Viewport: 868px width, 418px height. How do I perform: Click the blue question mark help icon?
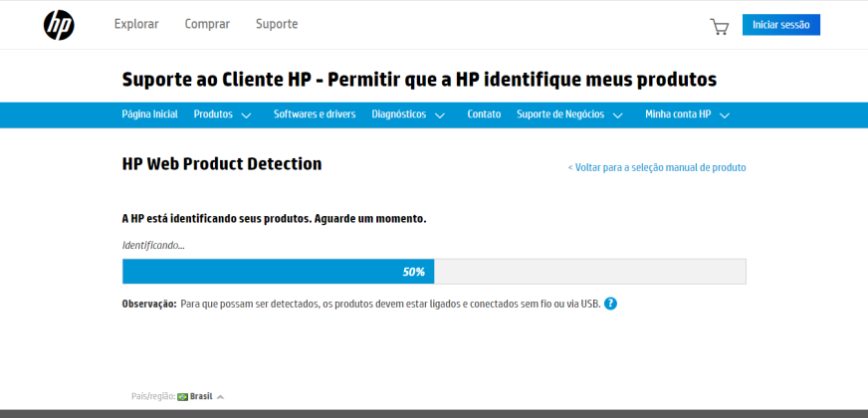610,304
